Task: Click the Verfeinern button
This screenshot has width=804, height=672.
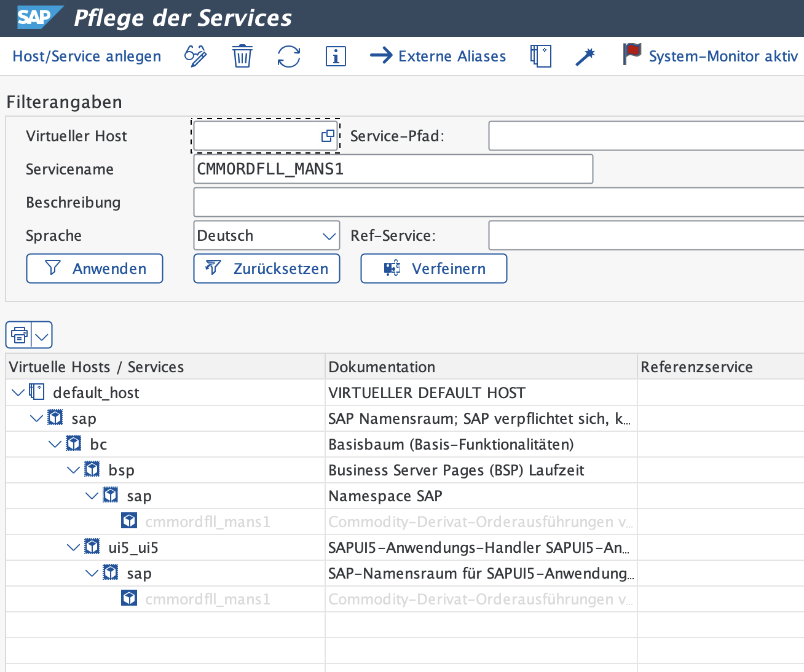Action: click(x=434, y=268)
